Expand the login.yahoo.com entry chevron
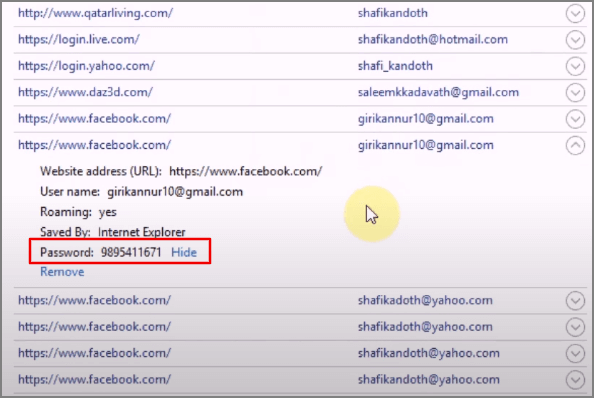The height and width of the screenshot is (398, 594). click(575, 66)
